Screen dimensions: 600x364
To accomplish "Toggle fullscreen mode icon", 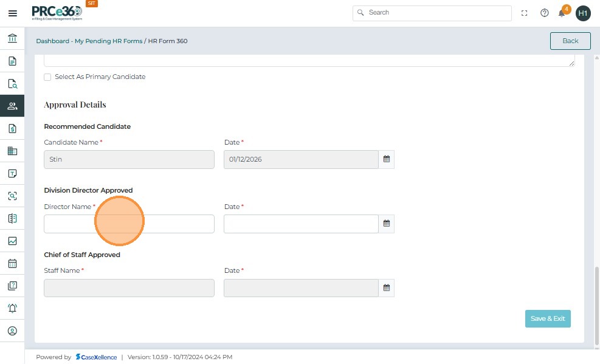I will click(525, 13).
